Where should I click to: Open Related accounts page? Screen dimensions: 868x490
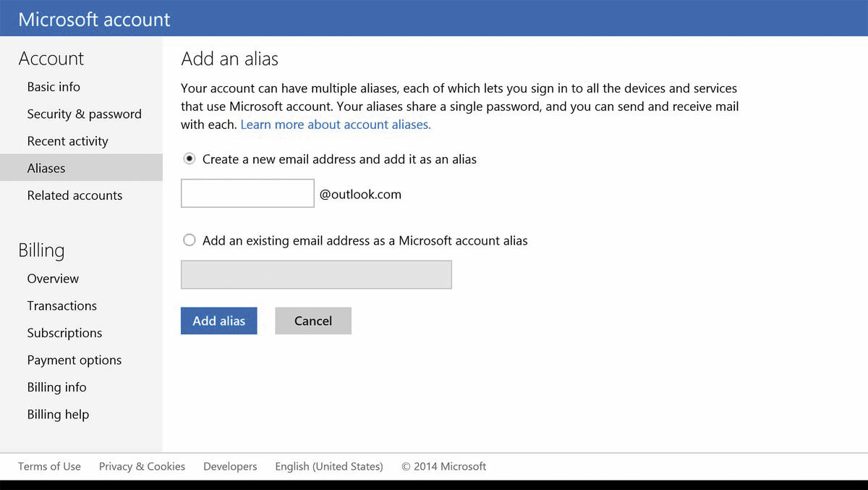tap(75, 195)
